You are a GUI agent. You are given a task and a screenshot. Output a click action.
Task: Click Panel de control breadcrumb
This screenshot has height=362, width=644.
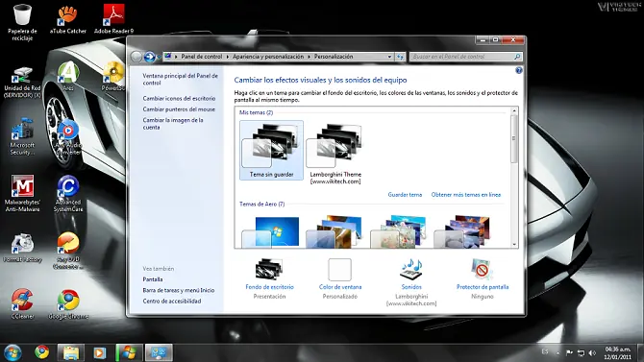click(201, 57)
